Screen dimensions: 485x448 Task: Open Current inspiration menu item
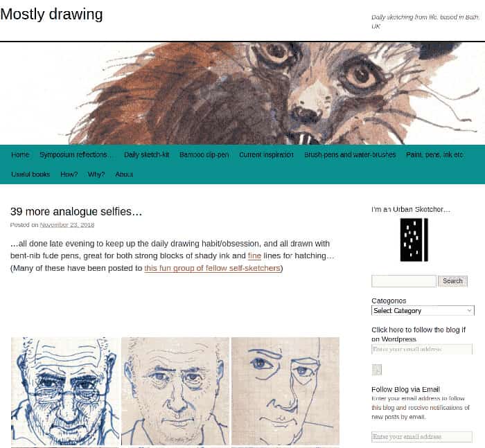266,154
